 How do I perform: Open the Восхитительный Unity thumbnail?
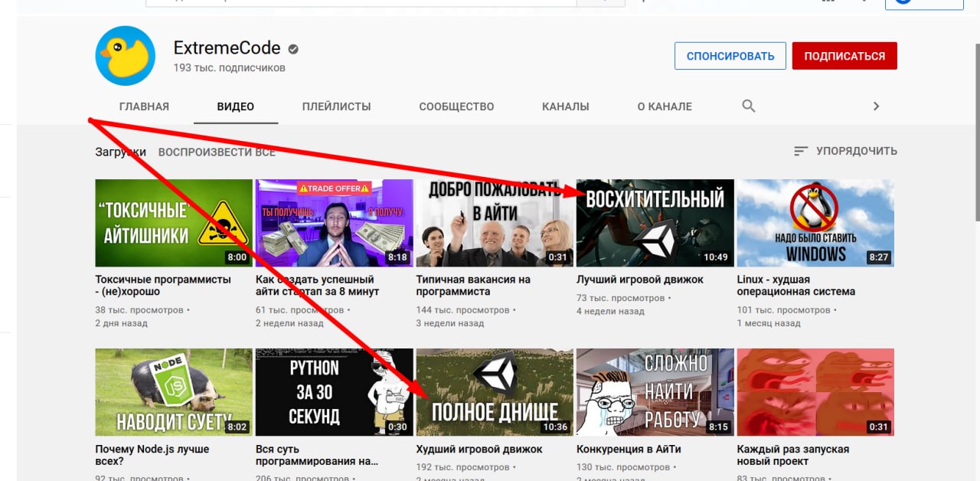pos(655,223)
